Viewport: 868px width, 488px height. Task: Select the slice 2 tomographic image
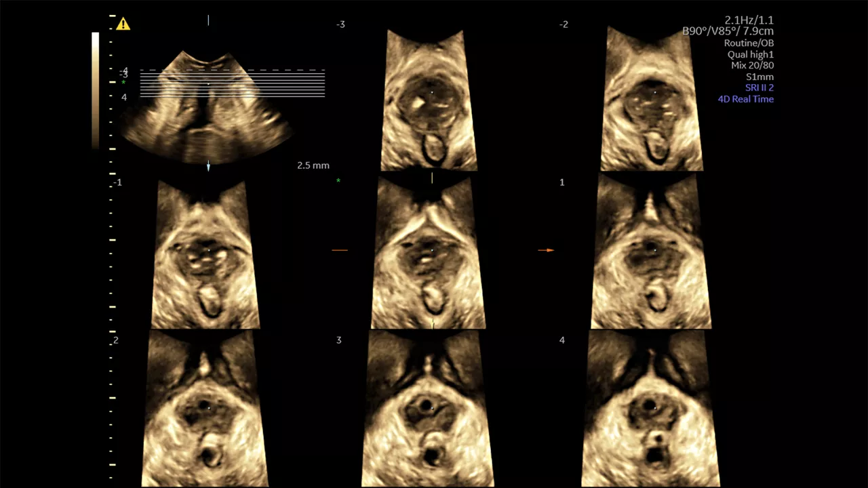pos(205,409)
